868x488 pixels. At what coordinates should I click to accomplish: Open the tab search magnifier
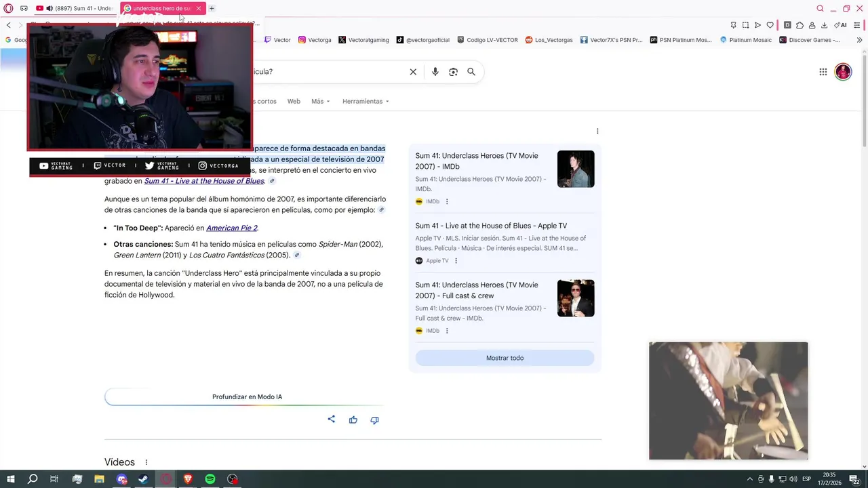[x=820, y=8]
